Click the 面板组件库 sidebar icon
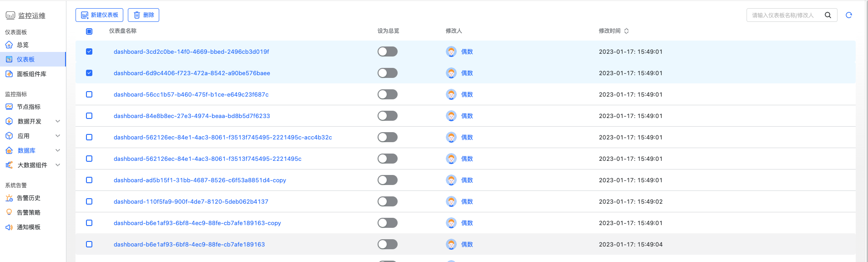868x262 pixels. click(x=9, y=74)
